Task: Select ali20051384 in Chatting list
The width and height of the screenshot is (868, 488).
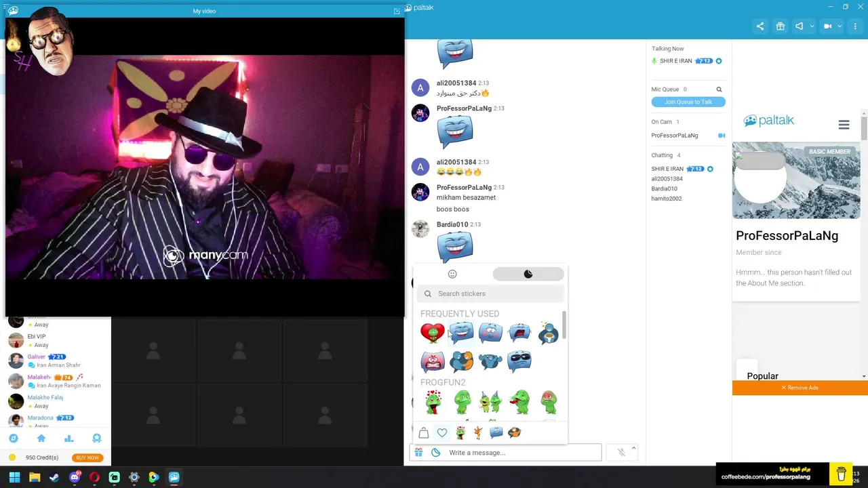Action: 667,179
